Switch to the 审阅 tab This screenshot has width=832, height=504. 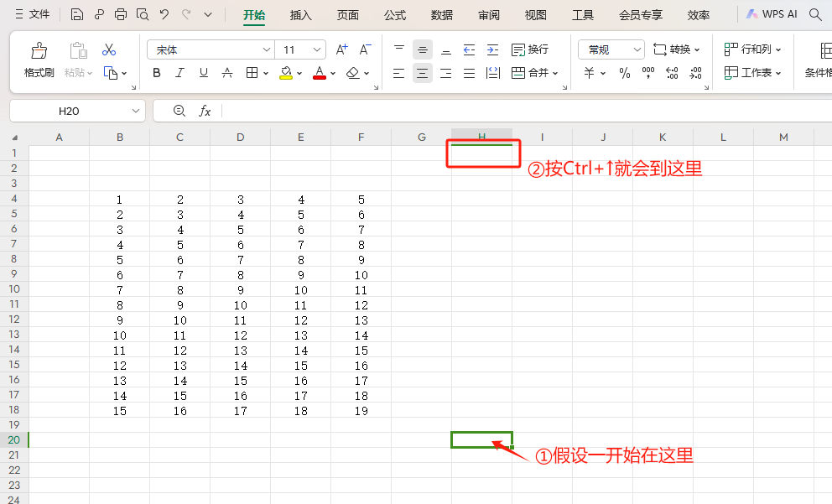coord(489,15)
